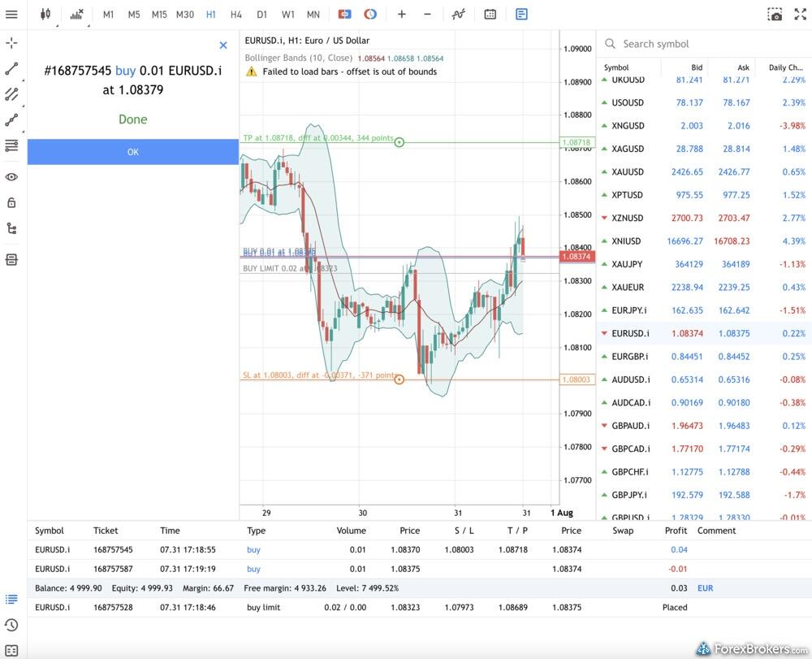Zoom in the chart with plus icon

(401, 15)
